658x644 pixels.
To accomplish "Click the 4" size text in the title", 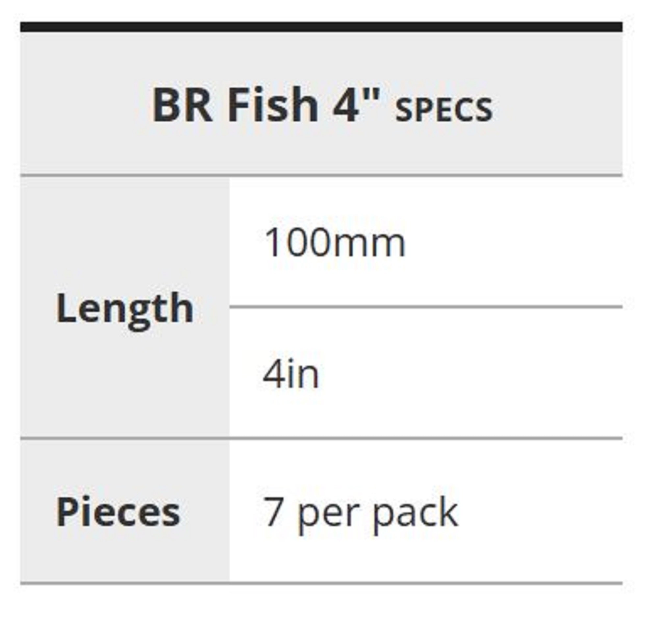I will (x=356, y=104).
